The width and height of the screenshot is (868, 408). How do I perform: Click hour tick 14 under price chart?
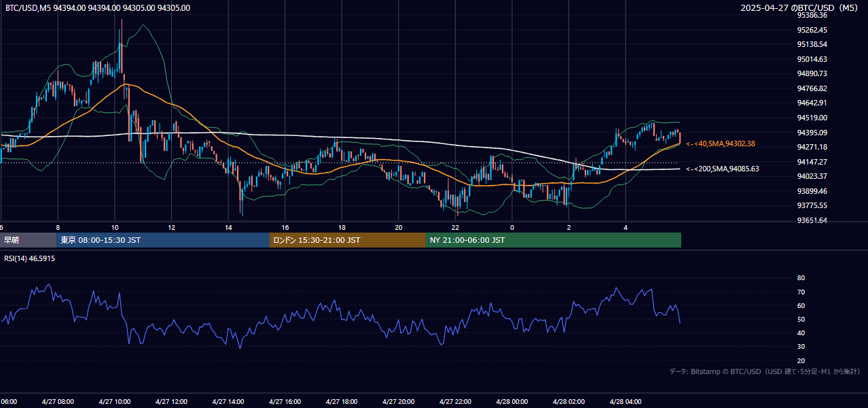pyautogui.click(x=228, y=227)
